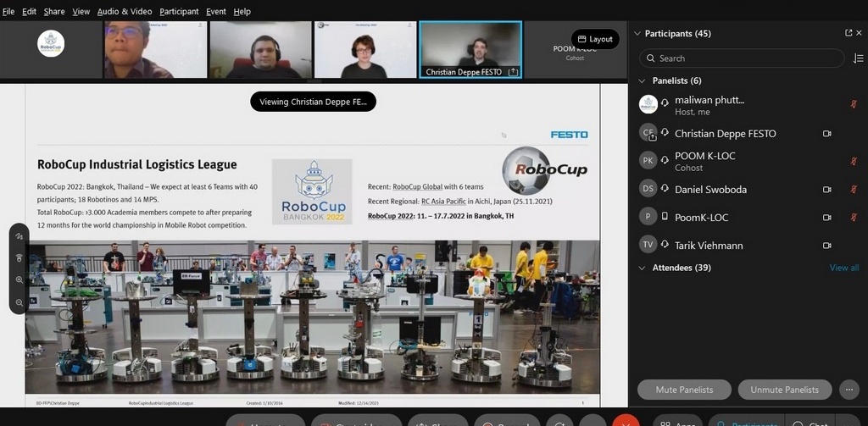
Task: Click the Viewing Christian Deppe FE... pill
Action: tap(313, 102)
